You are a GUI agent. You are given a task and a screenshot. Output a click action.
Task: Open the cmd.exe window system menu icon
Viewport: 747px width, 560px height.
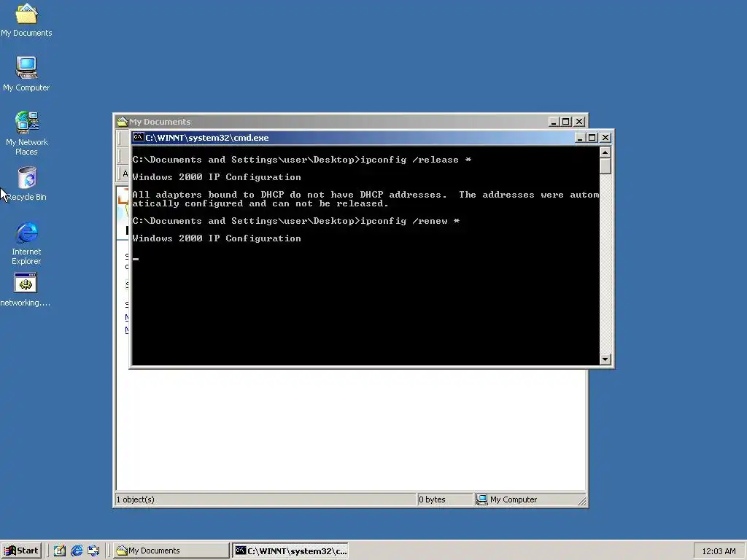(x=138, y=138)
